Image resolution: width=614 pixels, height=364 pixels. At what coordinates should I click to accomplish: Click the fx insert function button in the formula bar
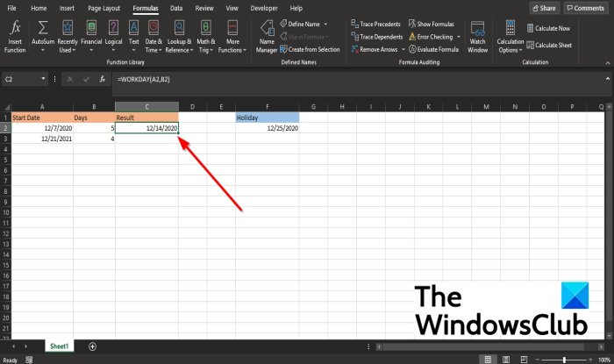pyautogui.click(x=103, y=79)
